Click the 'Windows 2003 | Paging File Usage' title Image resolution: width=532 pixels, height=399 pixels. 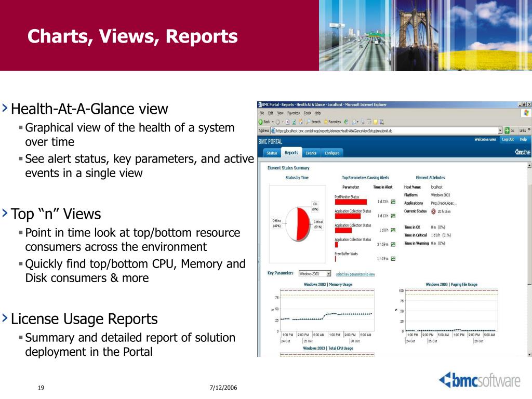pos(451,284)
